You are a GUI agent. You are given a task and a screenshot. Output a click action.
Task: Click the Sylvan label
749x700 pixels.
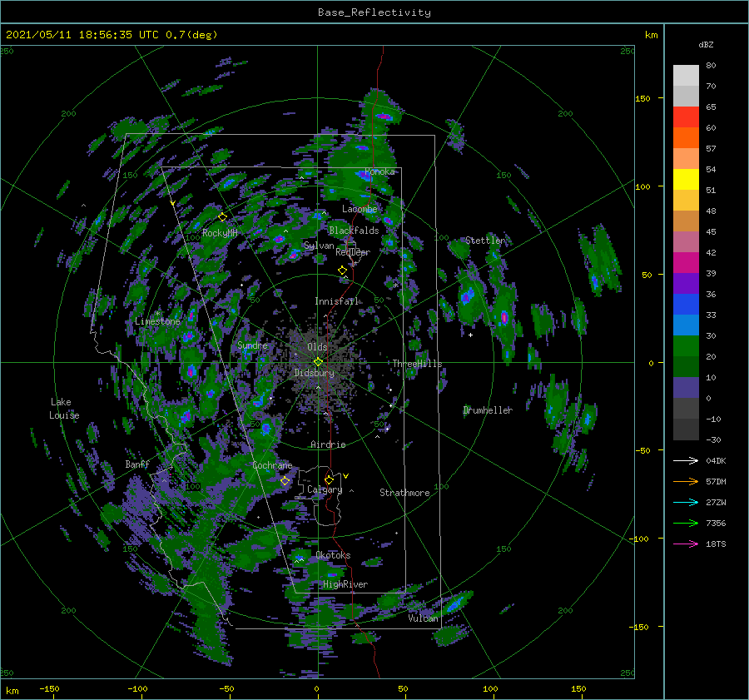point(319,246)
